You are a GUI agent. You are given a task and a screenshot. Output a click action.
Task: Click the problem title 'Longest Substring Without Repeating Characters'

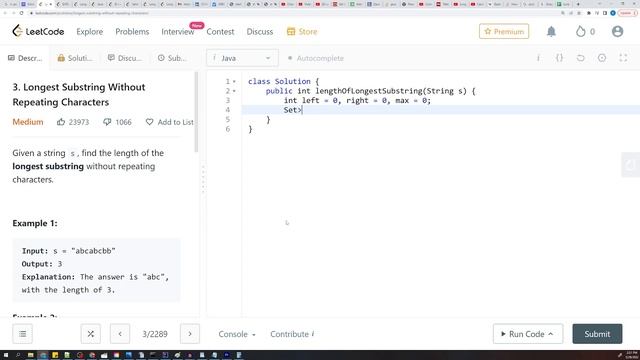79,95
